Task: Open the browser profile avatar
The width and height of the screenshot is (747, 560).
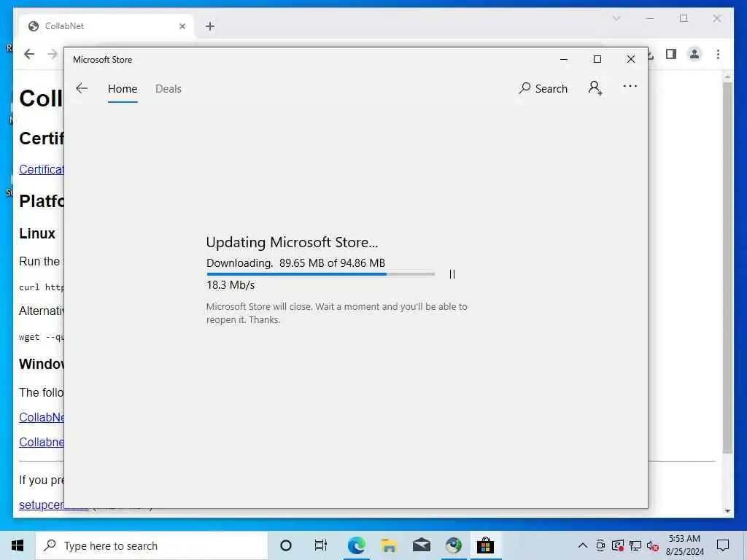Action: [694, 54]
